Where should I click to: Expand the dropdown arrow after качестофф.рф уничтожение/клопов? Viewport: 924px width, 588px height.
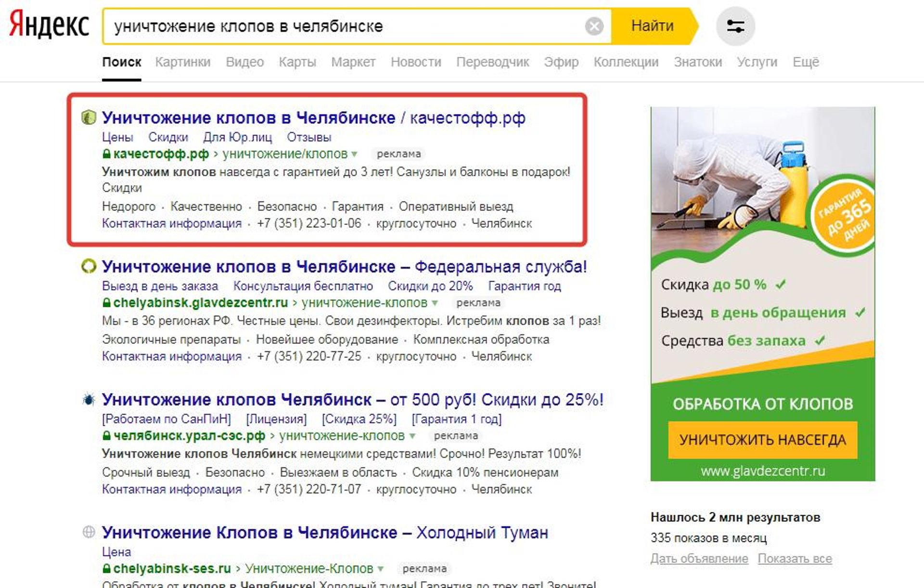(355, 155)
